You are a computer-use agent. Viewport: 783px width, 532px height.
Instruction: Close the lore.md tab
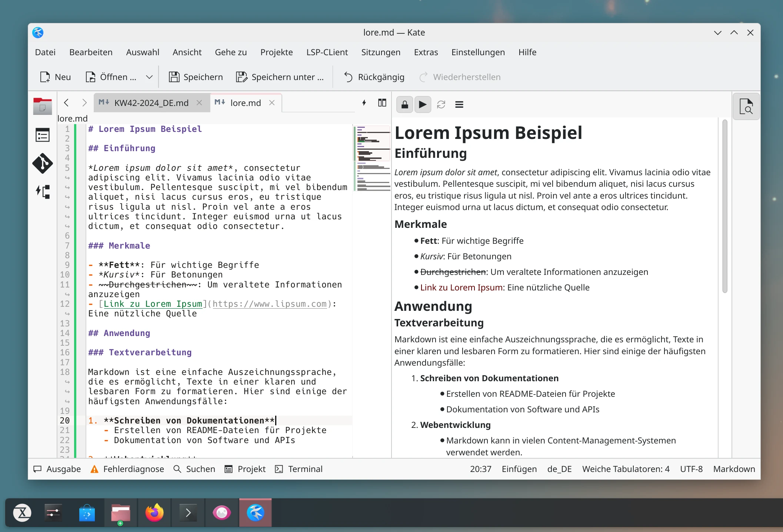(272, 103)
